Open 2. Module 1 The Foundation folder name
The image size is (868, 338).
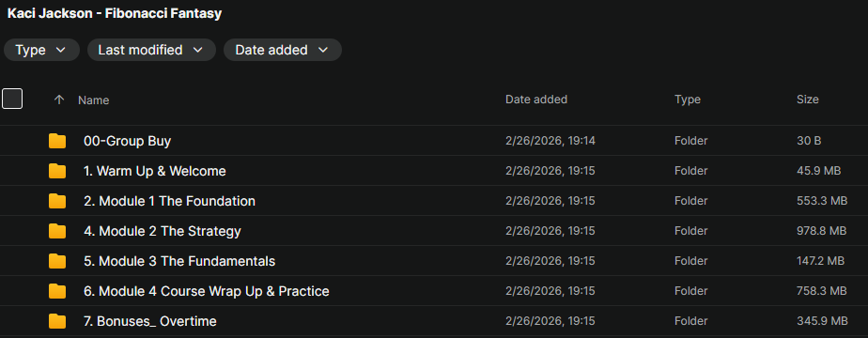tap(169, 201)
